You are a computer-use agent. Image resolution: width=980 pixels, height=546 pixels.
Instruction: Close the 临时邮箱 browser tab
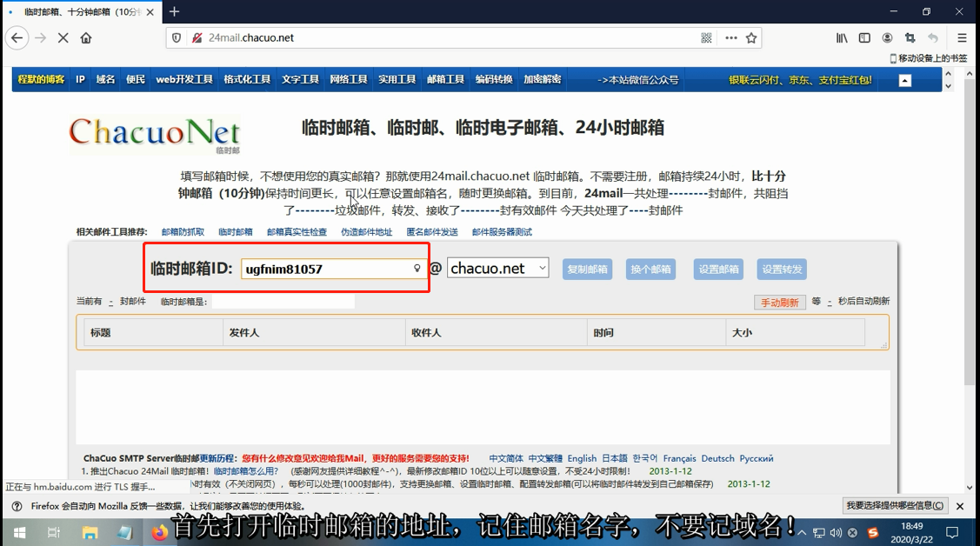(150, 12)
